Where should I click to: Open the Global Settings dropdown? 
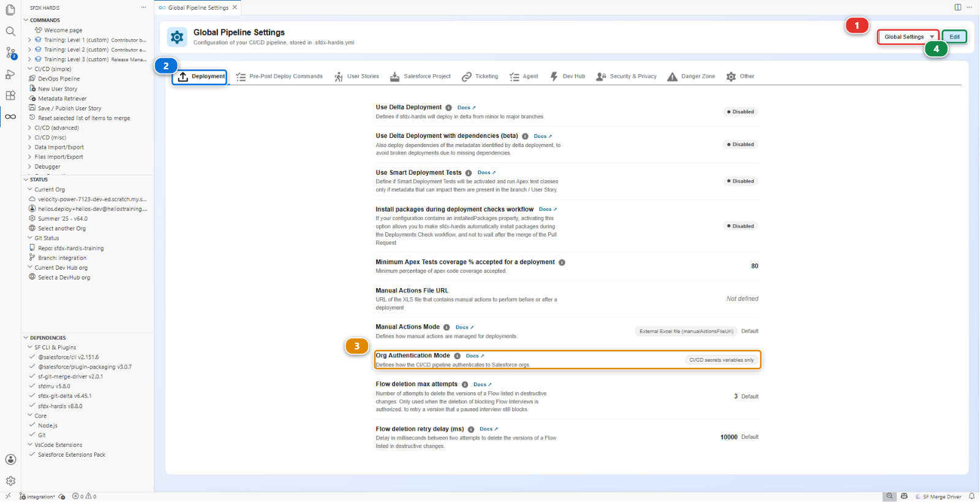click(x=908, y=37)
